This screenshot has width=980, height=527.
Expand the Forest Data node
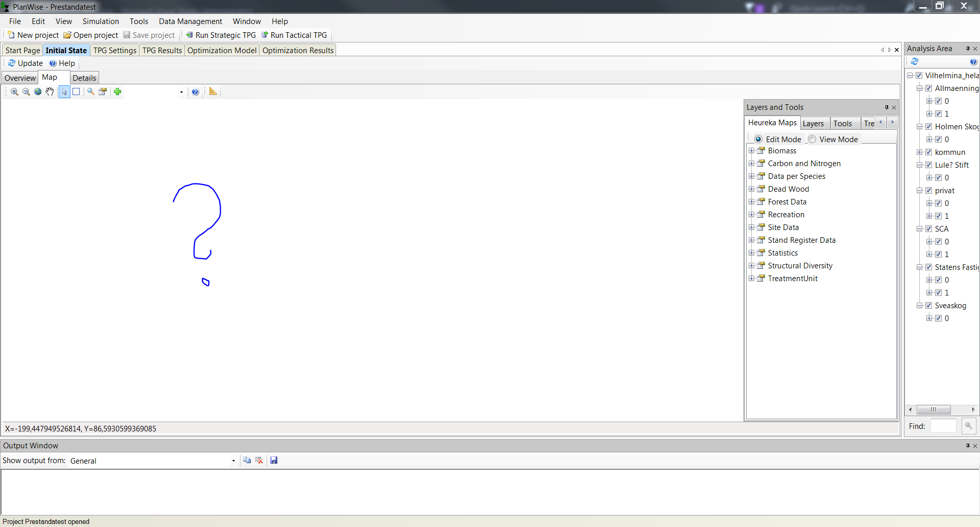pos(751,202)
